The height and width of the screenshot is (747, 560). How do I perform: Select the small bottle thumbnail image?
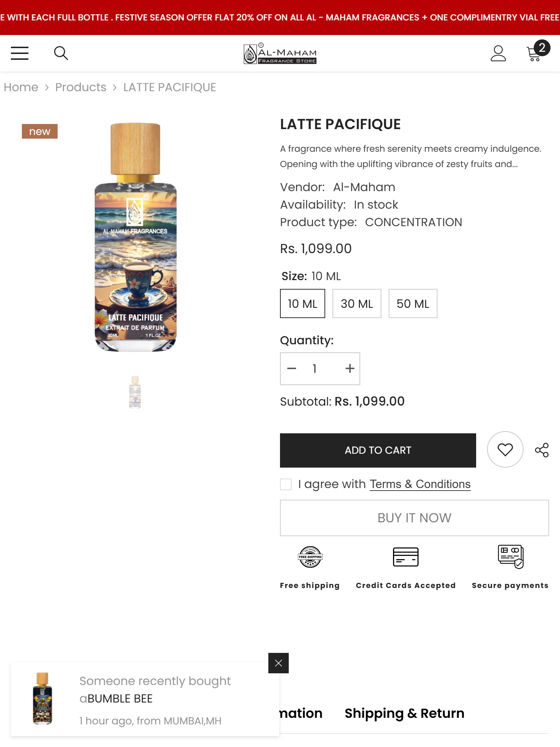point(135,392)
